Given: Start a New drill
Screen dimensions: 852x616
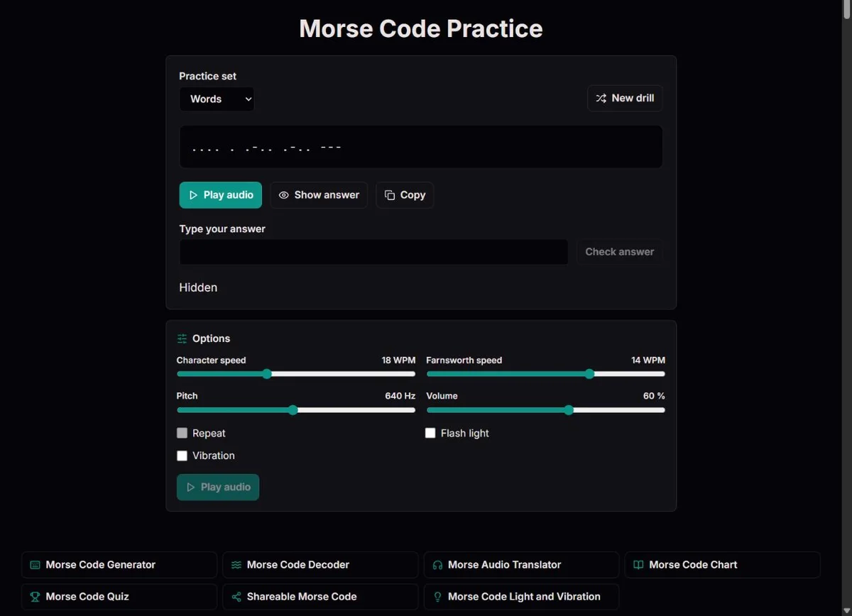Looking at the screenshot, I should click(625, 98).
